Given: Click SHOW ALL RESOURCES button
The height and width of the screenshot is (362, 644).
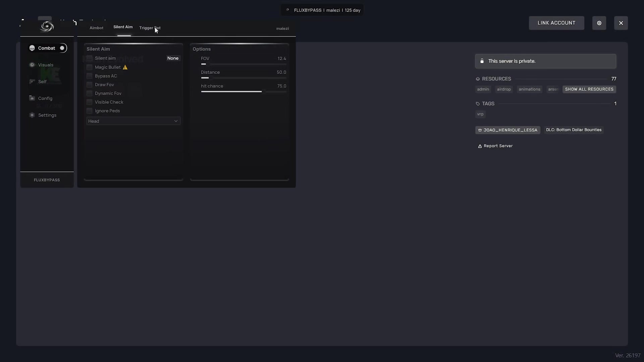Looking at the screenshot, I should [589, 89].
